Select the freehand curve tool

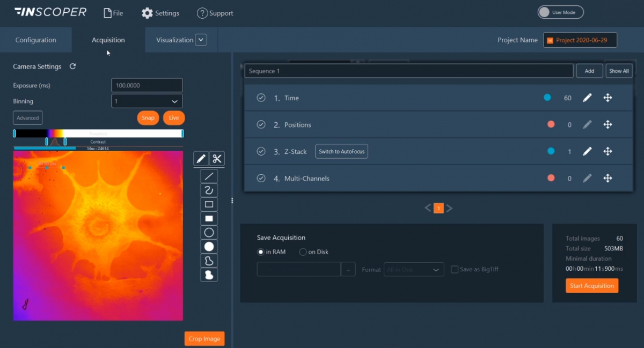coord(209,190)
